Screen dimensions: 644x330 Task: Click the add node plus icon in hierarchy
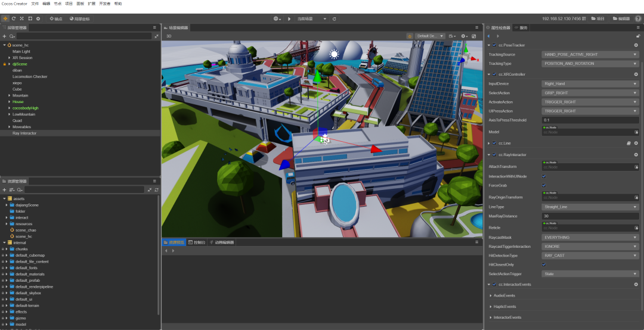pos(5,36)
